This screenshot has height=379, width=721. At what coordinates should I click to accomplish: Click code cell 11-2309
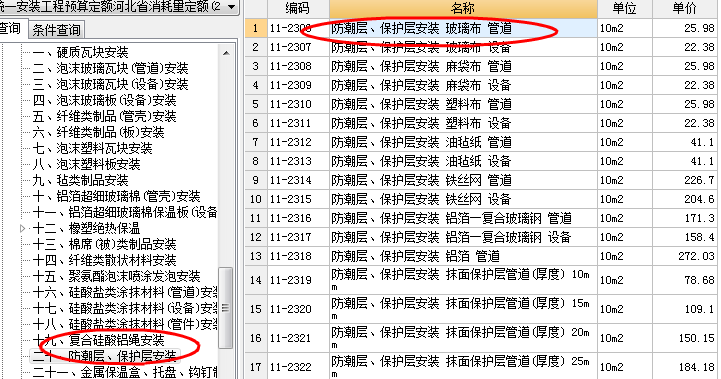pos(298,85)
